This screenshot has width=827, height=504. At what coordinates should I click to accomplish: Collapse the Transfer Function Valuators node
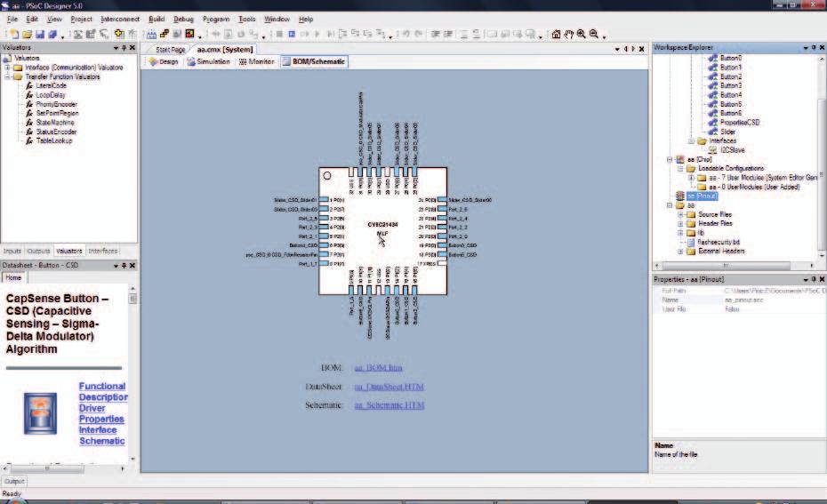point(7,77)
